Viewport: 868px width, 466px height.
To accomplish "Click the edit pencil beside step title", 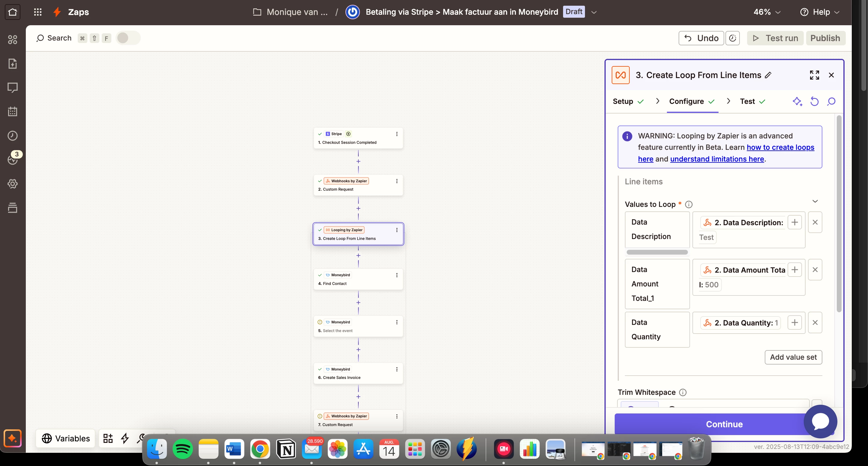I will 768,75.
